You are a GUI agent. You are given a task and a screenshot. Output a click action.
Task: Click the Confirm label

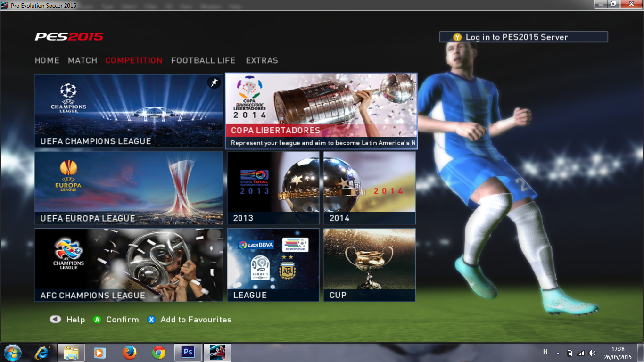(x=123, y=320)
